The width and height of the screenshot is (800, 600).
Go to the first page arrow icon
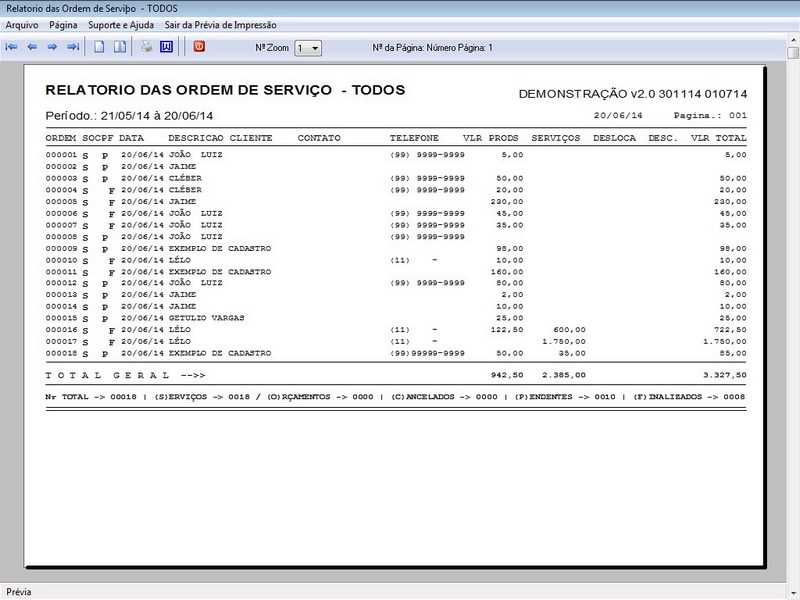(x=11, y=47)
